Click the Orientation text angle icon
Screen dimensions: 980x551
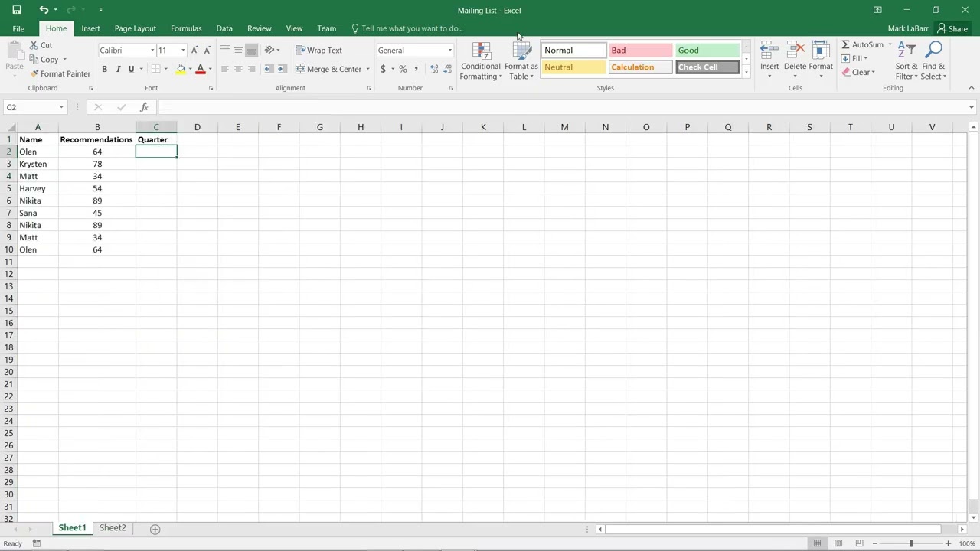[x=269, y=51]
